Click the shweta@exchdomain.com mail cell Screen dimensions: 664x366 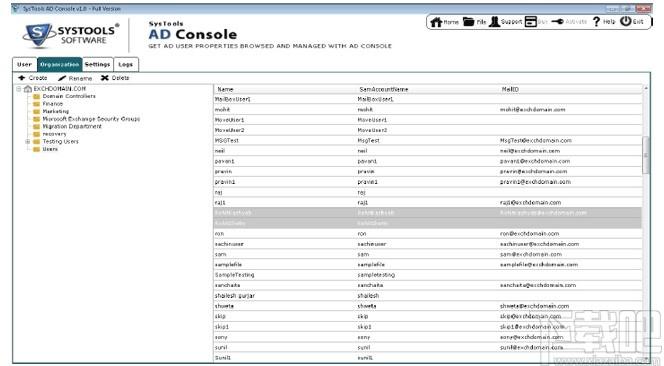(x=534, y=306)
